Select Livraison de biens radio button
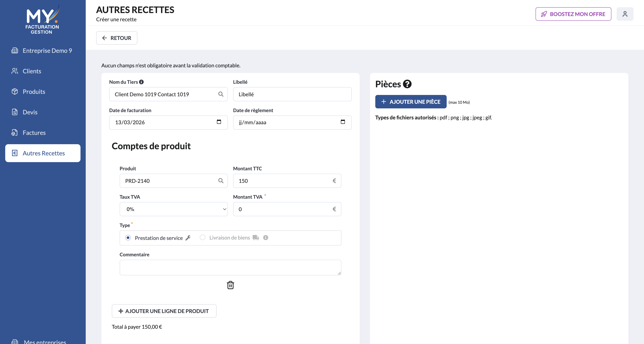This screenshot has width=644, height=344. (203, 237)
